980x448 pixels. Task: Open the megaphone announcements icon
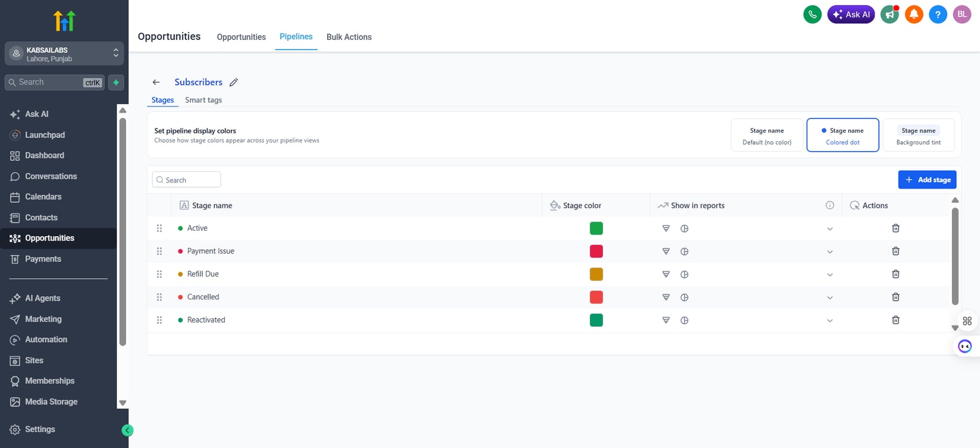pyautogui.click(x=889, y=15)
